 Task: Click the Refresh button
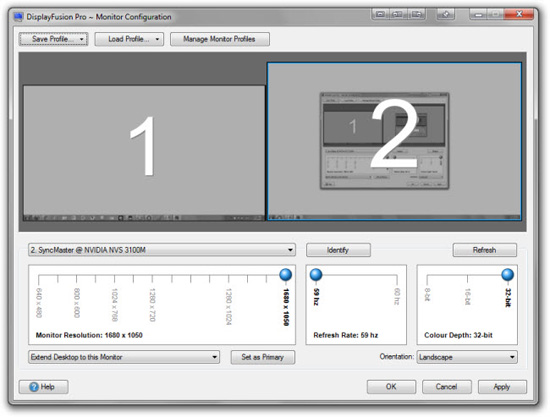tap(484, 250)
